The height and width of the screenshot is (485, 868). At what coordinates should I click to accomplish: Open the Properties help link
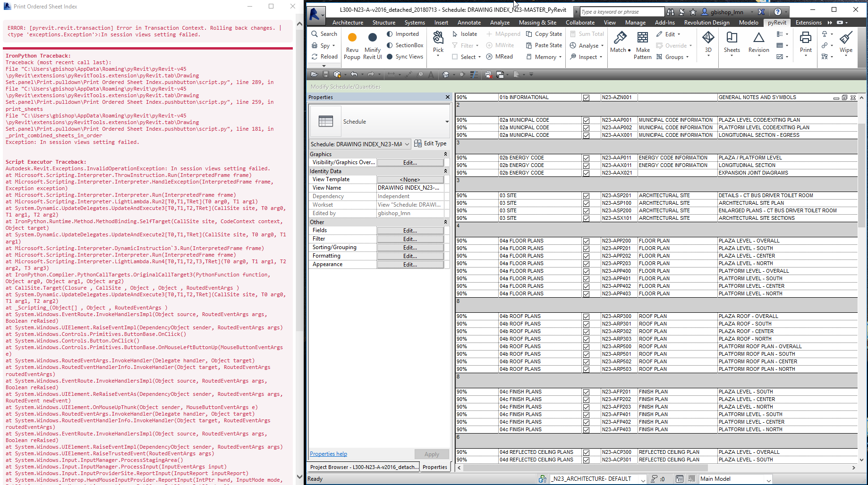click(x=328, y=453)
